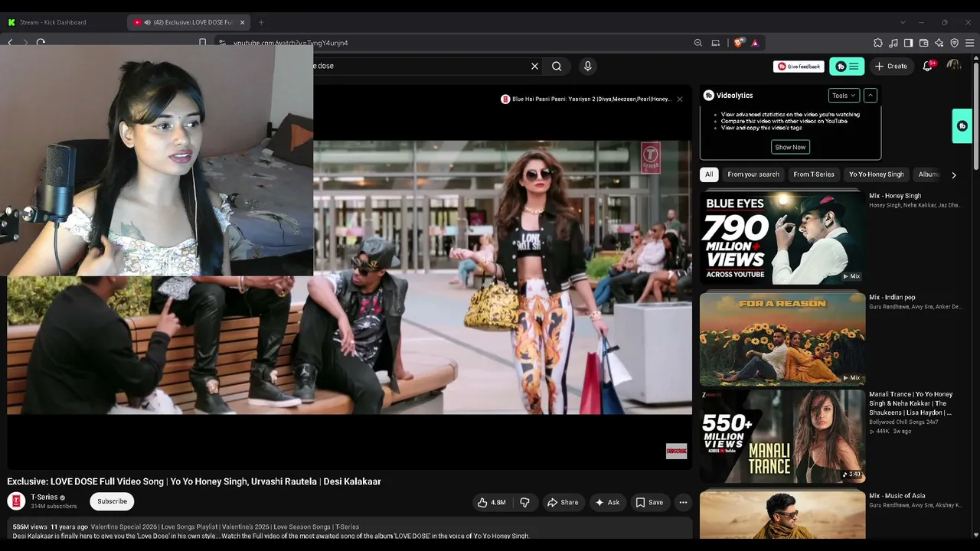
Task: Click the Videolytics logo icon
Action: (x=709, y=96)
